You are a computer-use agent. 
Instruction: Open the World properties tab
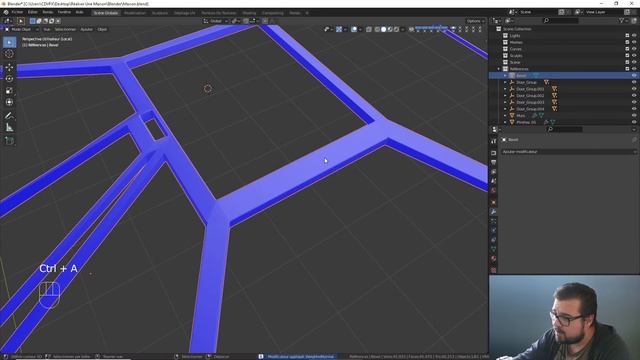click(x=493, y=191)
